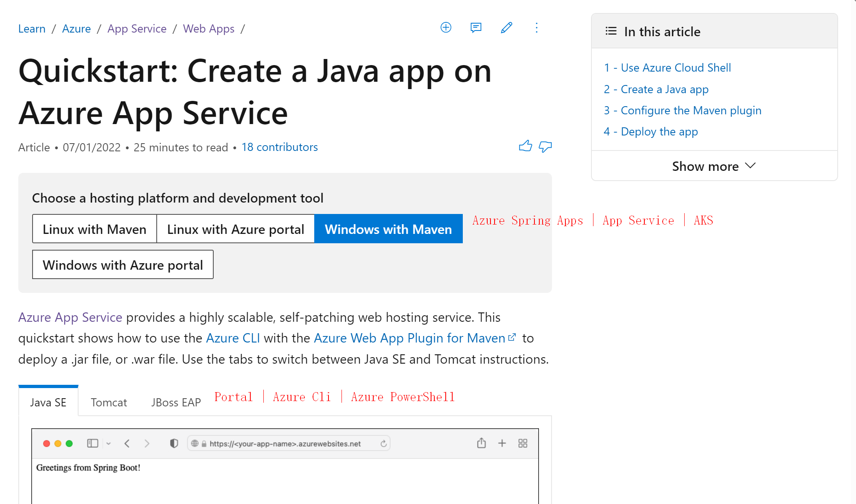Click the thumbs up rating icon
The height and width of the screenshot is (504, 856).
pos(525,146)
